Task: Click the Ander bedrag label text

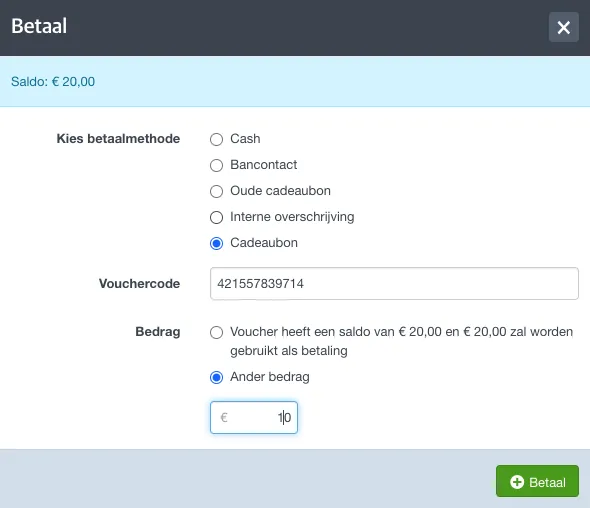Action: 270,376
